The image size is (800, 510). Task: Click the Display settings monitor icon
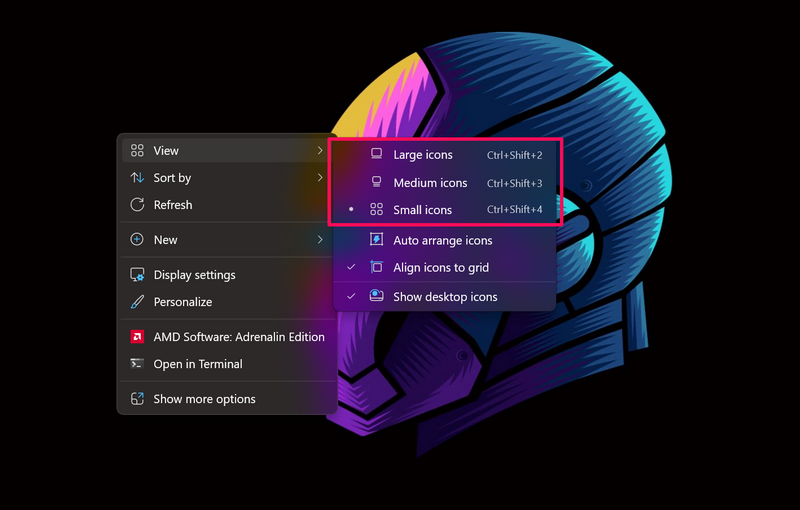point(137,275)
